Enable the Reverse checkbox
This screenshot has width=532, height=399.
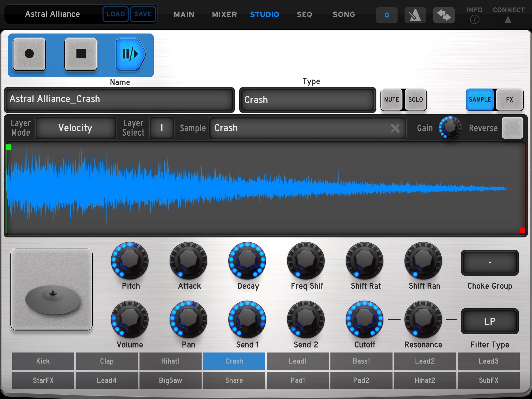(512, 128)
